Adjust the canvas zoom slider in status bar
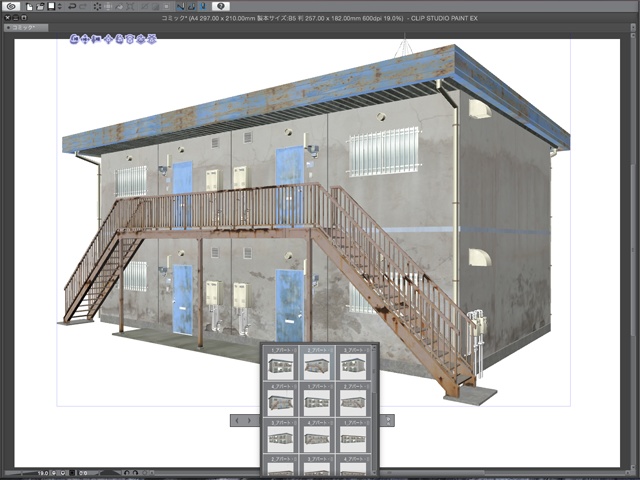 [20, 473]
